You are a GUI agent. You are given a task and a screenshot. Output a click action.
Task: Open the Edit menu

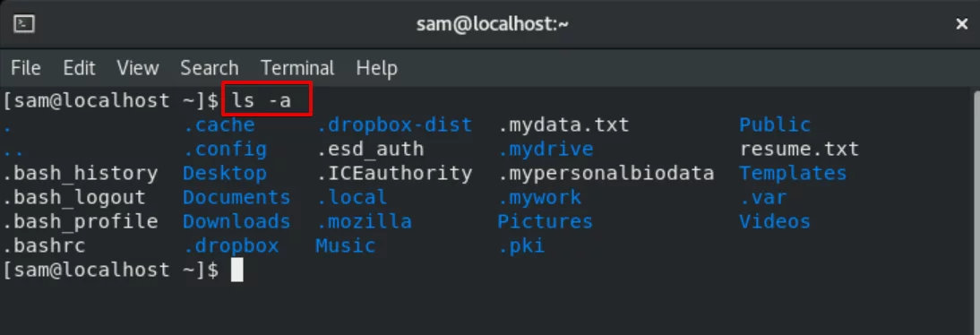[80, 67]
